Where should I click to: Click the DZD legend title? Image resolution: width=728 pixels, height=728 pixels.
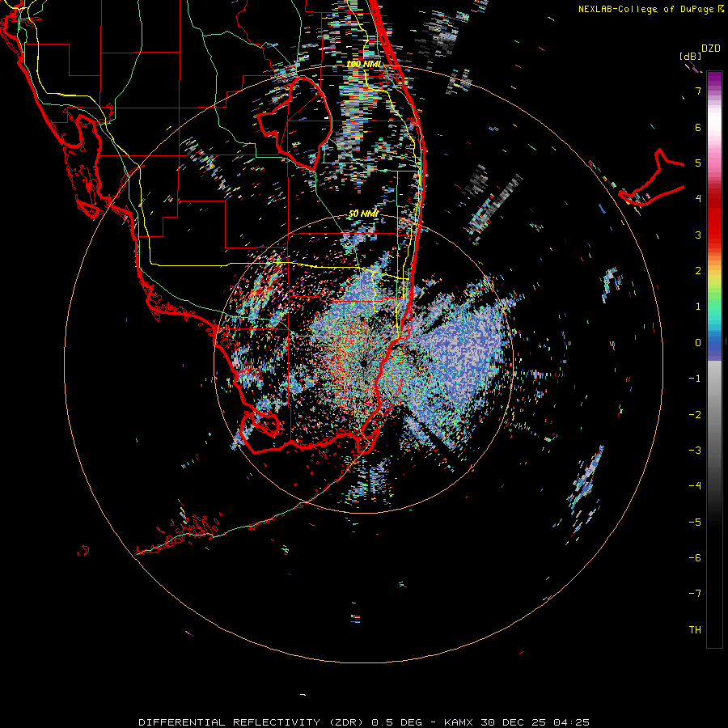pyautogui.click(x=711, y=49)
